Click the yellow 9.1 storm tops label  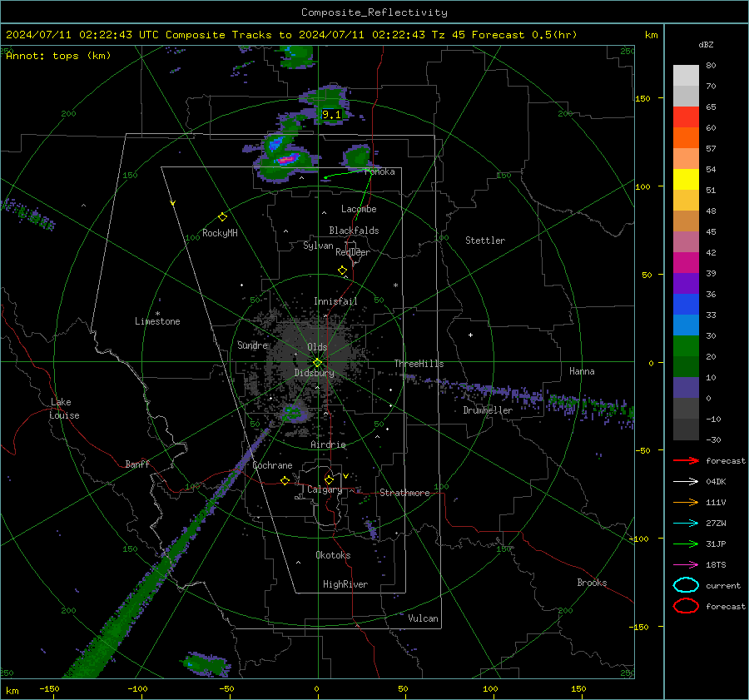331,115
